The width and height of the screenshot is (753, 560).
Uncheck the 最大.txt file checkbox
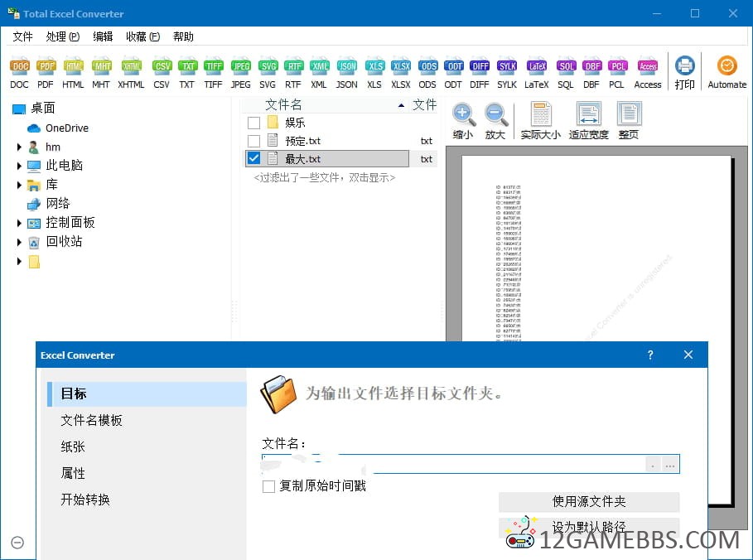pyautogui.click(x=254, y=158)
